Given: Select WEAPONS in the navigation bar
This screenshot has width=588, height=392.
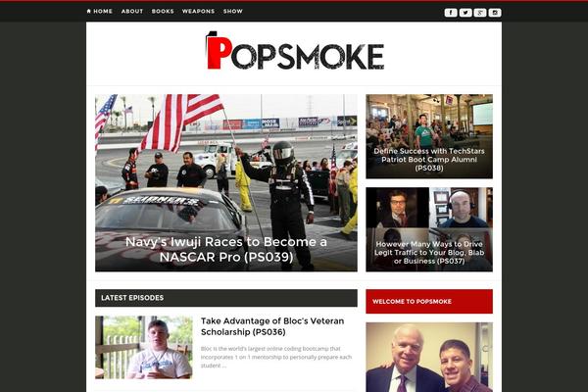Looking at the screenshot, I should [x=198, y=11].
